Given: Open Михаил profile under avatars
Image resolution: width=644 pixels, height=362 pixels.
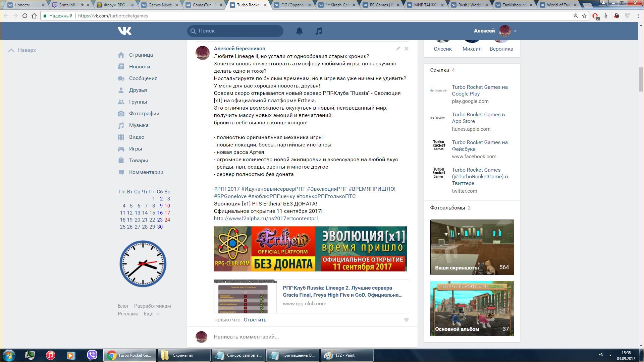Looking at the screenshot, I should [472, 49].
